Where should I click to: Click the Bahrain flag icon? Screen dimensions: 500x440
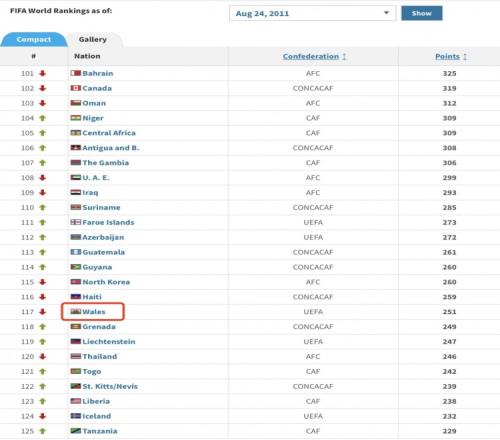click(x=76, y=73)
